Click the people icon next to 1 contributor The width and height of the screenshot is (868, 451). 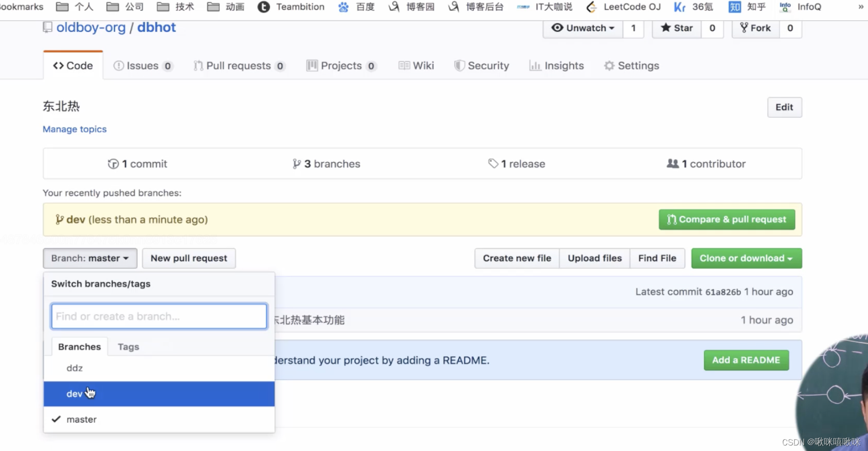coord(672,163)
